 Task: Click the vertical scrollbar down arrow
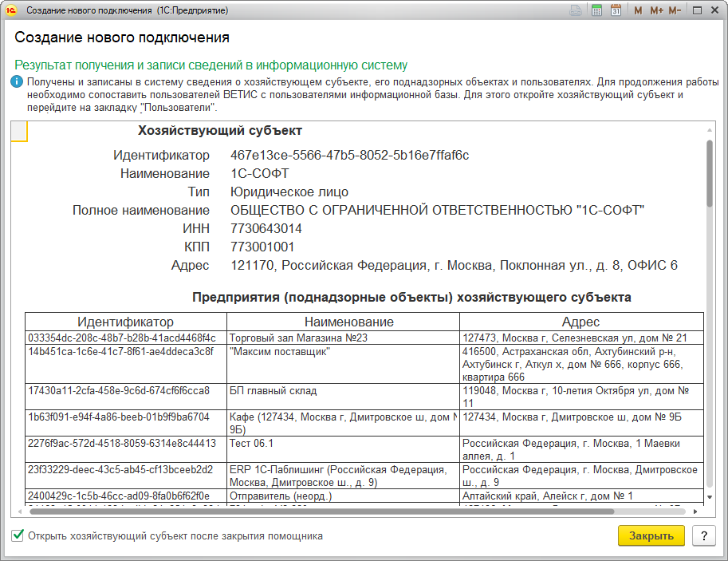tap(710, 497)
